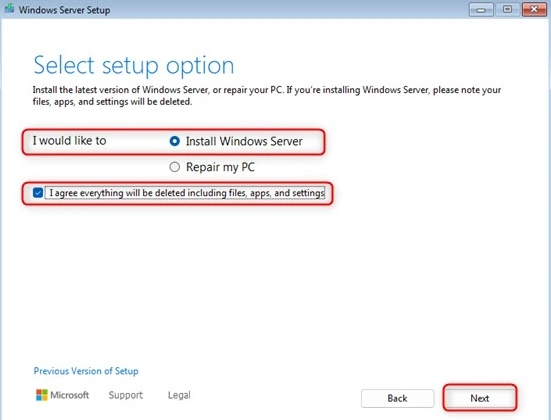Close the Windows Server Setup window
Screen dimensions: 551x420
[534, 9]
